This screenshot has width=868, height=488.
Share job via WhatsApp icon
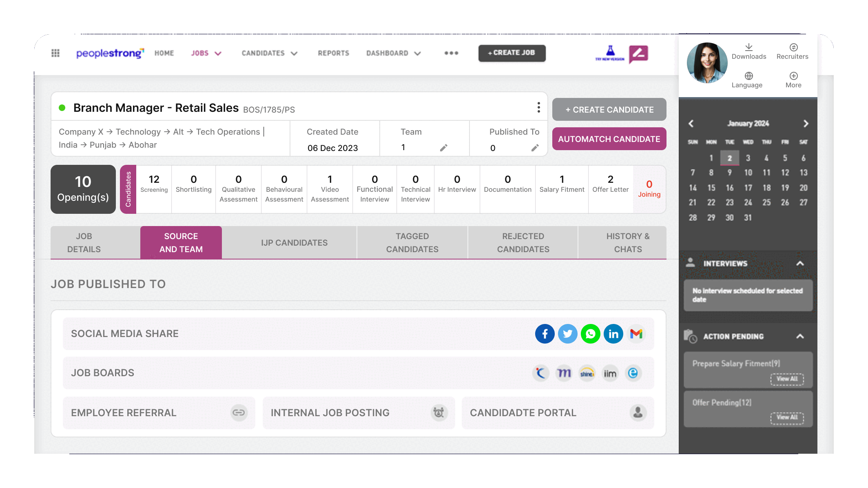pyautogui.click(x=590, y=334)
